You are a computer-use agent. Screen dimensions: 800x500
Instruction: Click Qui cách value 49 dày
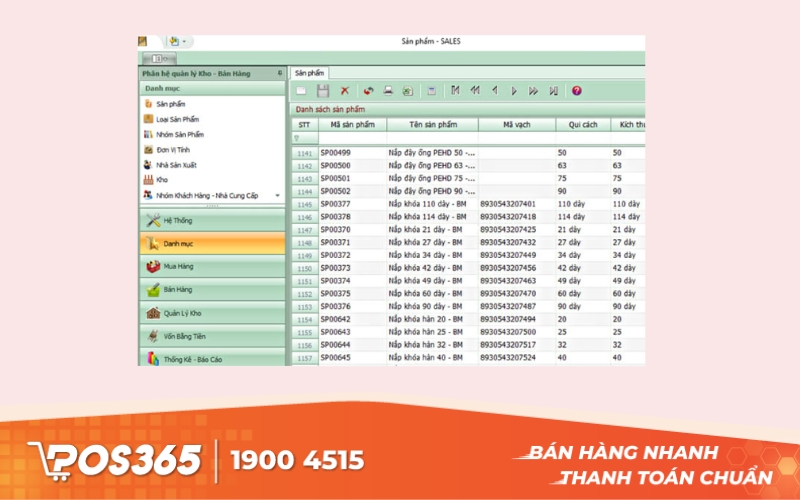[x=569, y=281]
